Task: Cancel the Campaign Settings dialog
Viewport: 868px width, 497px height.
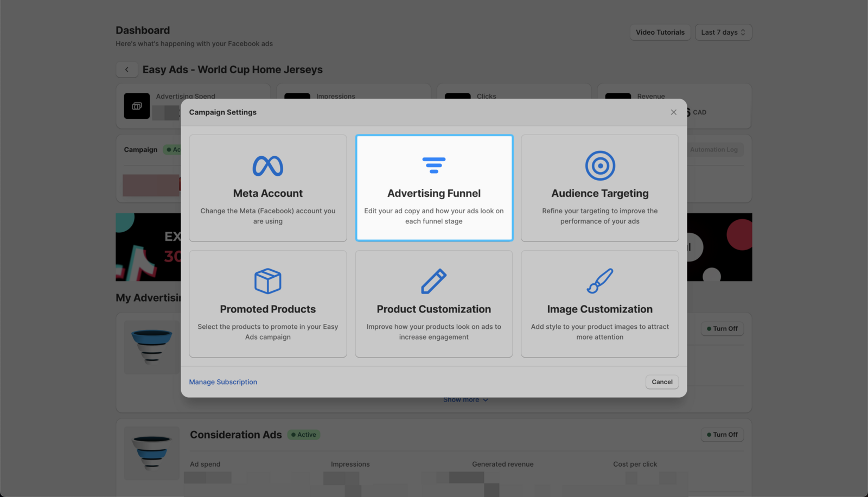Action: pos(662,382)
